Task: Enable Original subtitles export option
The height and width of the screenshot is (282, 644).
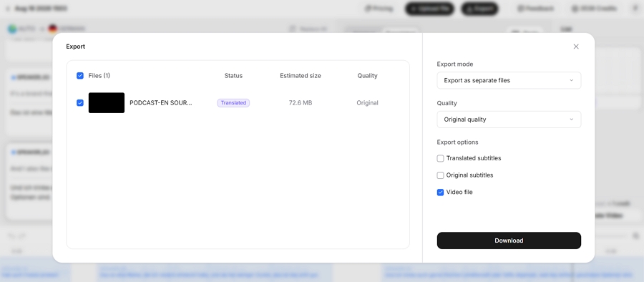Action: point(440,175)
